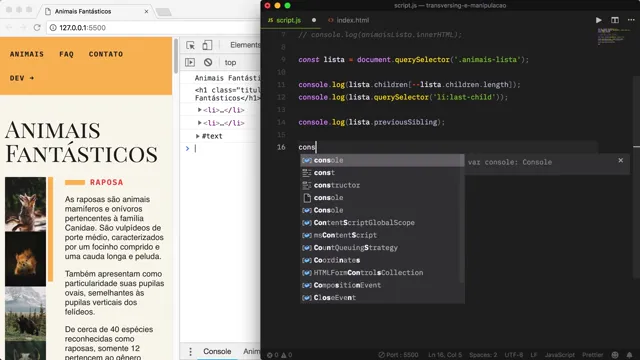This screenshot has width=640, height=360.
Task: Expand the second li node in console
Action: click(x=199, y=123)
